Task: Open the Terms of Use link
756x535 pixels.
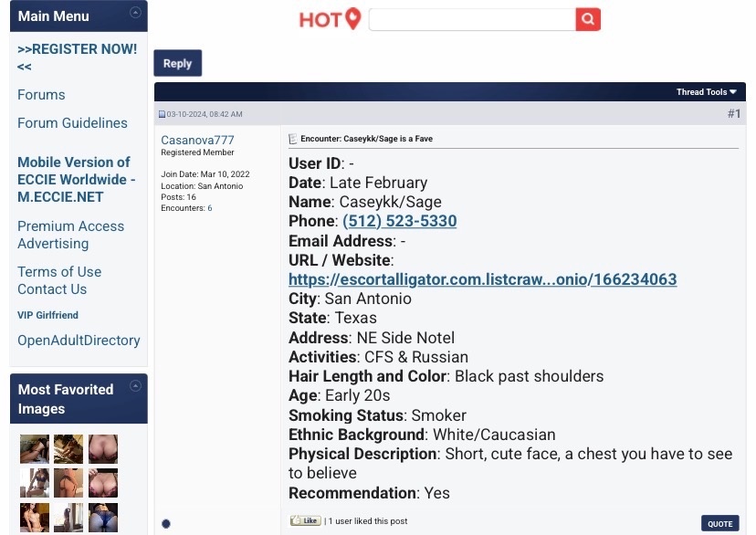Action: [59, 272]
